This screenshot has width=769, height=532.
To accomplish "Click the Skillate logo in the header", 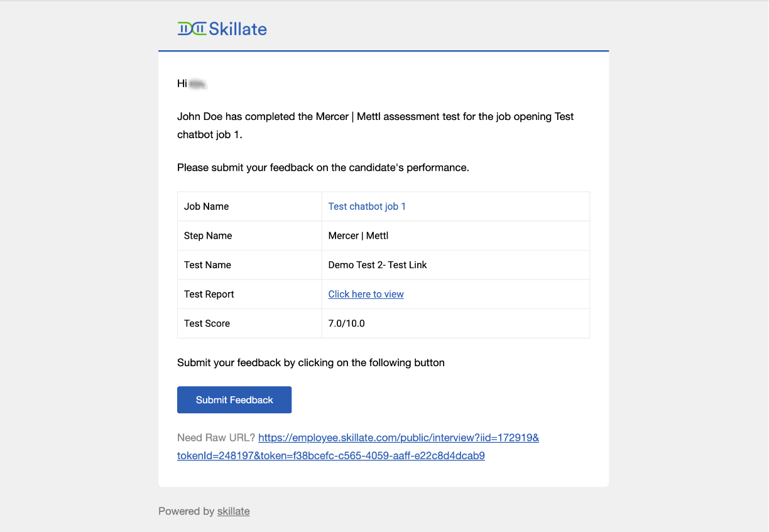I will point(222,28).
